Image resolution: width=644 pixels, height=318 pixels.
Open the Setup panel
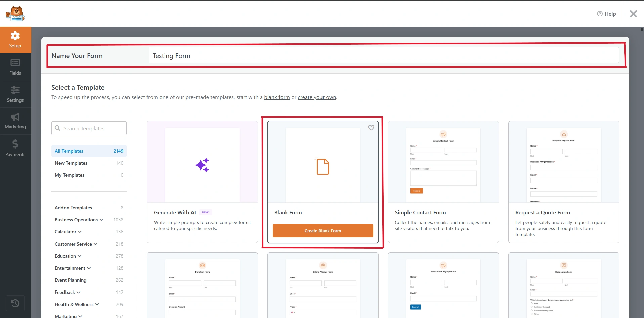pos(15,40)
